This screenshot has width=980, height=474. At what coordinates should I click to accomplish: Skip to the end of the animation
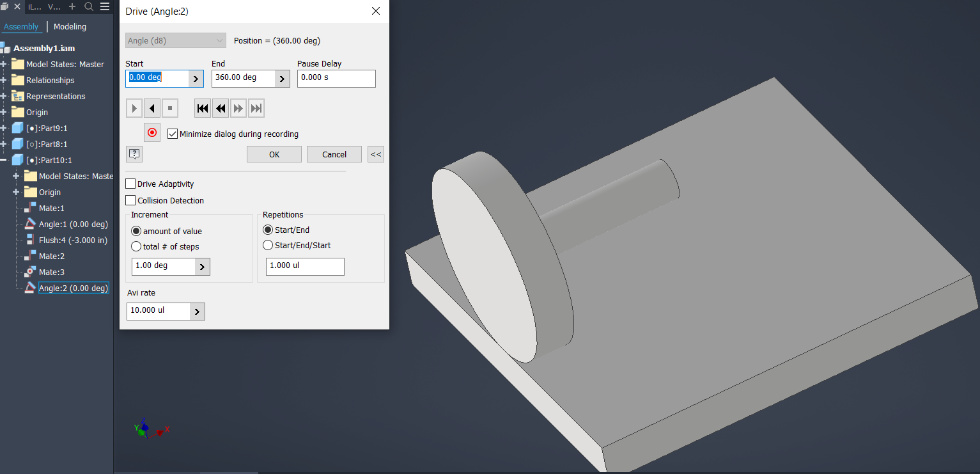pos(256,107)
